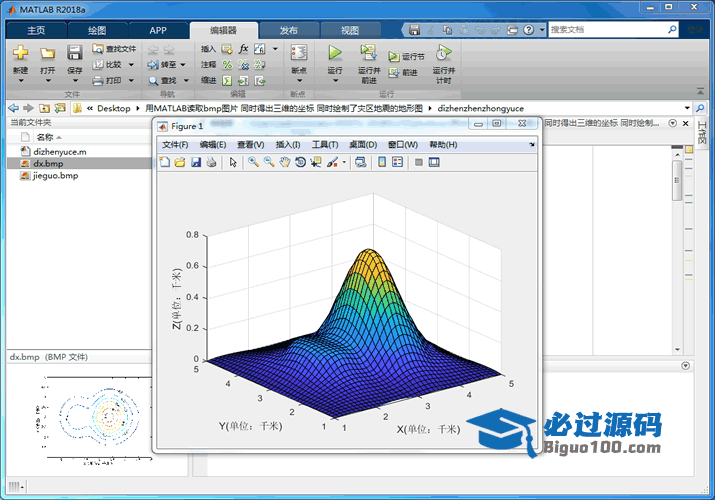Toggle the Zoom Out tool
Screen dimensions: 715x500
[269, 162]
